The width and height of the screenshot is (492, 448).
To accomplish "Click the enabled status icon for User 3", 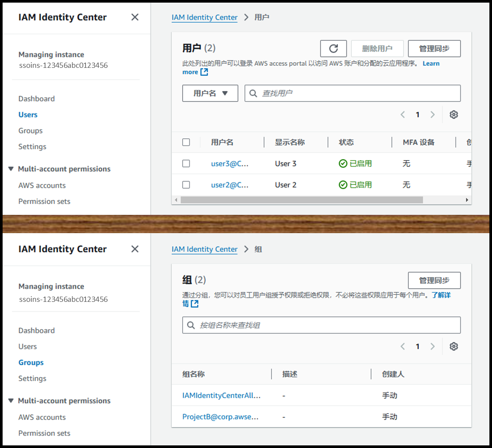I will [343, 164].
